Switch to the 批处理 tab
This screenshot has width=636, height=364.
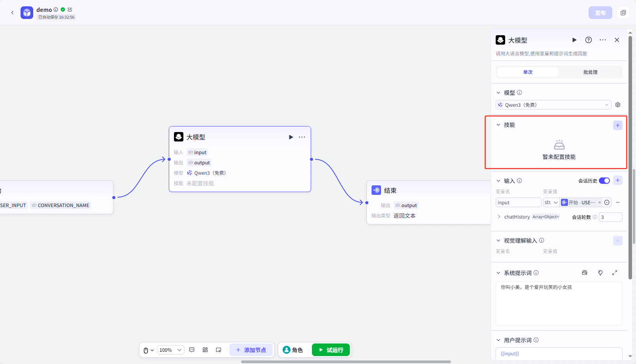pos(590,72)
